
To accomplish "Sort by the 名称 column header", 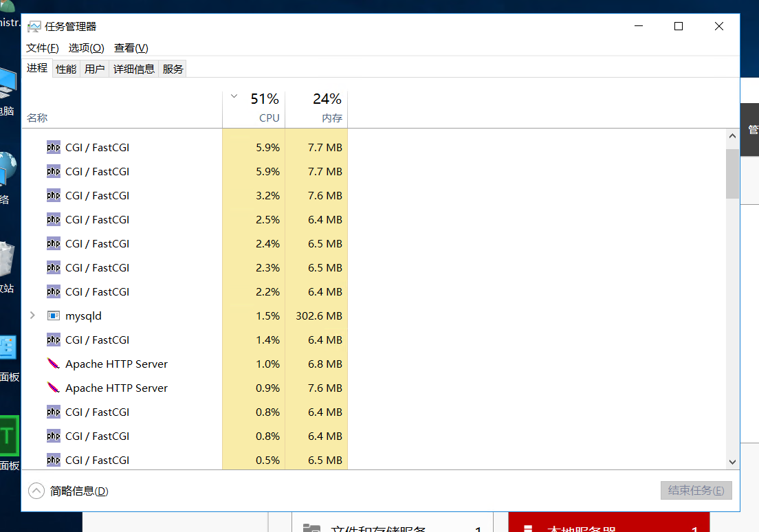I will [122, 109].
